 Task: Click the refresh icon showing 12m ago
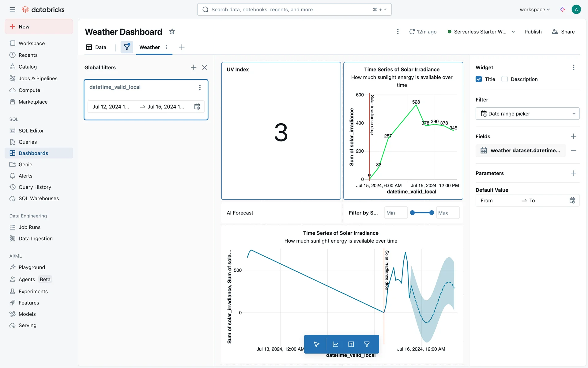(412, 32)
